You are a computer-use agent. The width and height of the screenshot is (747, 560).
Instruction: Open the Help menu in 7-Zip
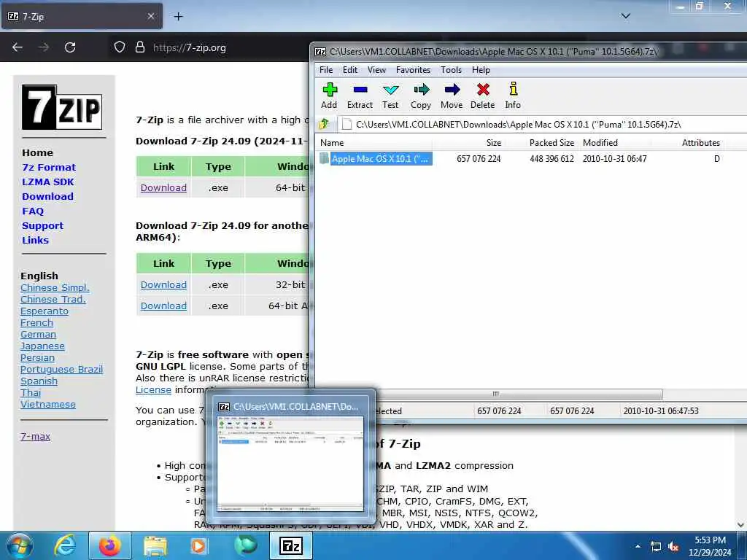(481, 70)
